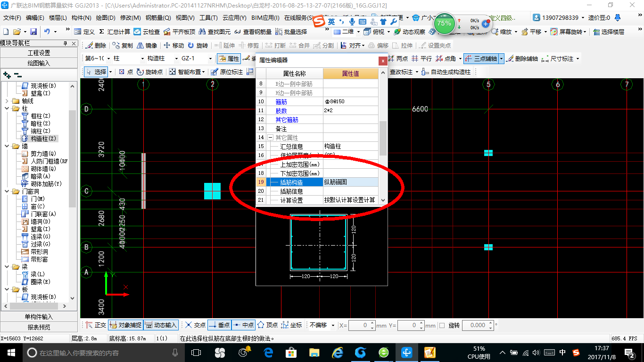The image size is (644, 362).
Task: Click 自动生成构造柱 auto-generate columns
Action: pyautogui.click(x=446, y=72)
